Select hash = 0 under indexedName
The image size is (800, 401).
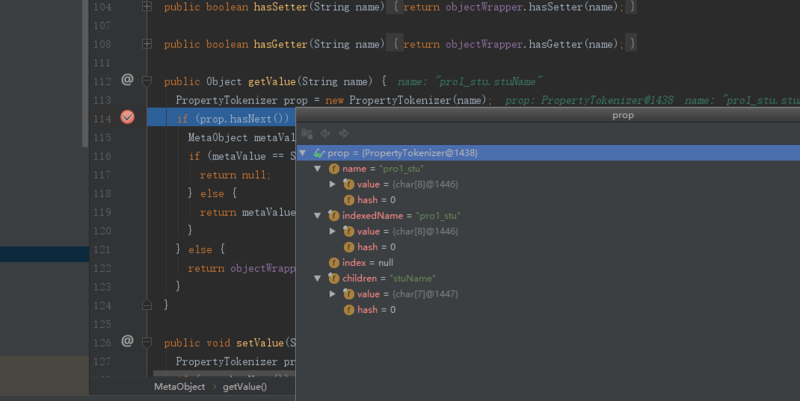(548, 247)
